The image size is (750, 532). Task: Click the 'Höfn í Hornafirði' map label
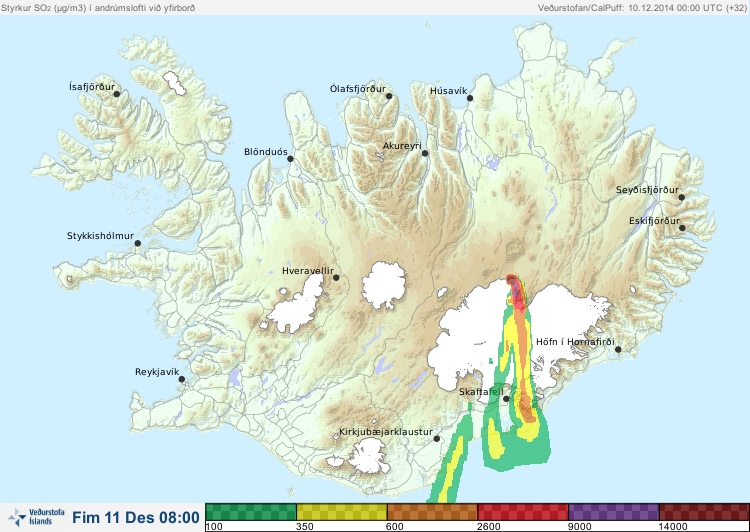[x=575, y=342]
